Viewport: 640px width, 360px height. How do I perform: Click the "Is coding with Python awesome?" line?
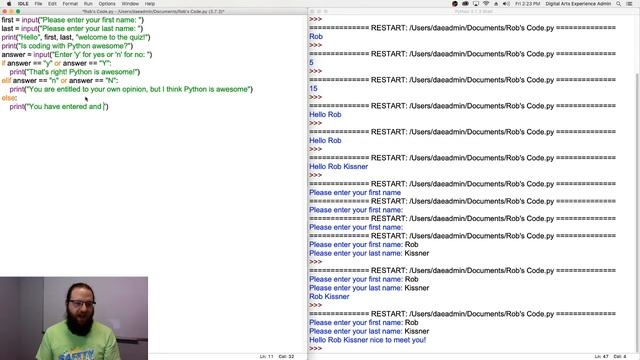[x=67, y=46]
